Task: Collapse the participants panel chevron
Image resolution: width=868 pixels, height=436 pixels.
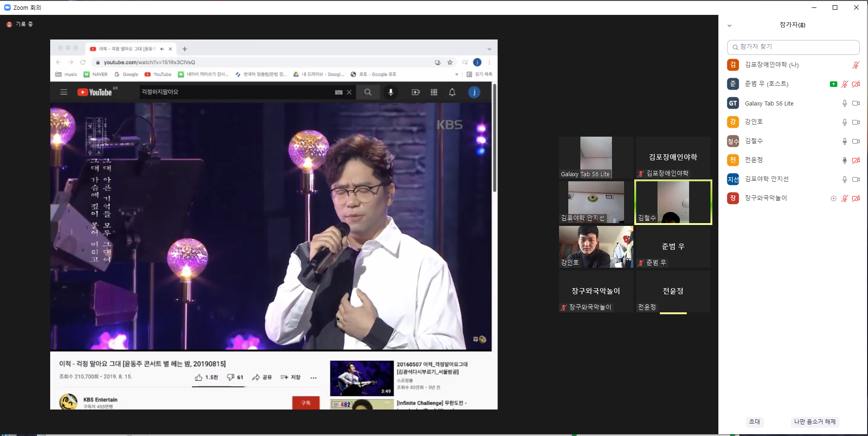Action: pyautogui.click(x=730, y=26)
